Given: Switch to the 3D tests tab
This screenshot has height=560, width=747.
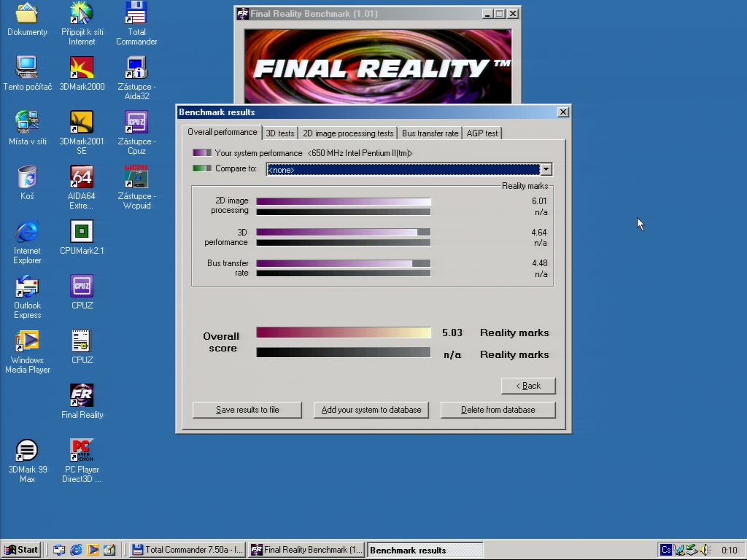Looking at the screenshot, I should click(280, 133).
